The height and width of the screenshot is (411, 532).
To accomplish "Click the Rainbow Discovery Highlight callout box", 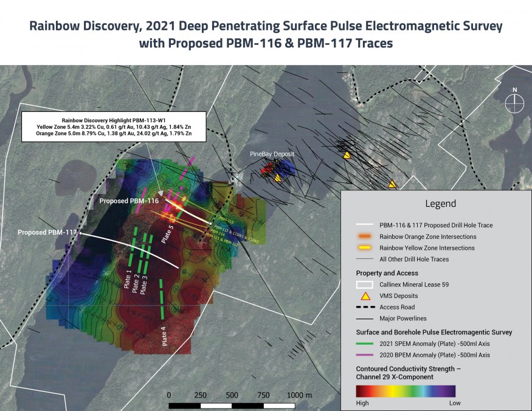I will (x=114, y=126).
